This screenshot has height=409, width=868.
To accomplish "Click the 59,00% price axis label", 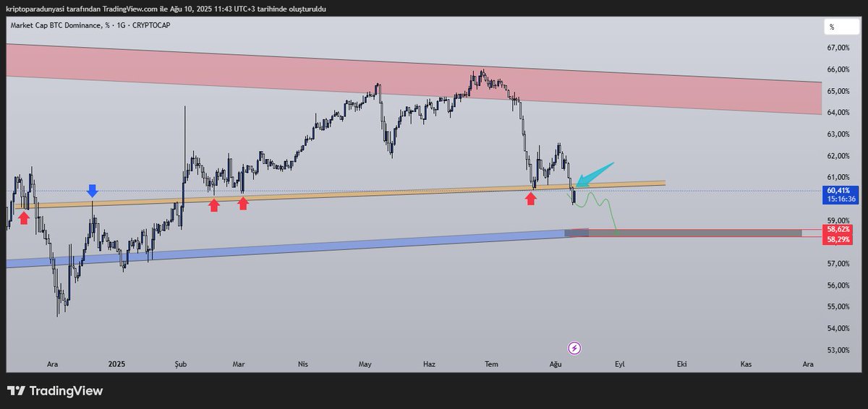I will pyautogui.click(x=839, y=220).
